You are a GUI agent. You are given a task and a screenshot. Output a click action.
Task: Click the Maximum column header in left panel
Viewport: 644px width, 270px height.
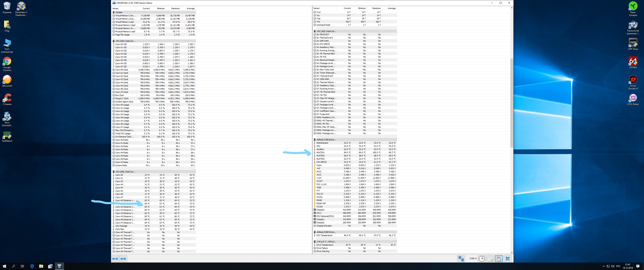click(175, 8)
